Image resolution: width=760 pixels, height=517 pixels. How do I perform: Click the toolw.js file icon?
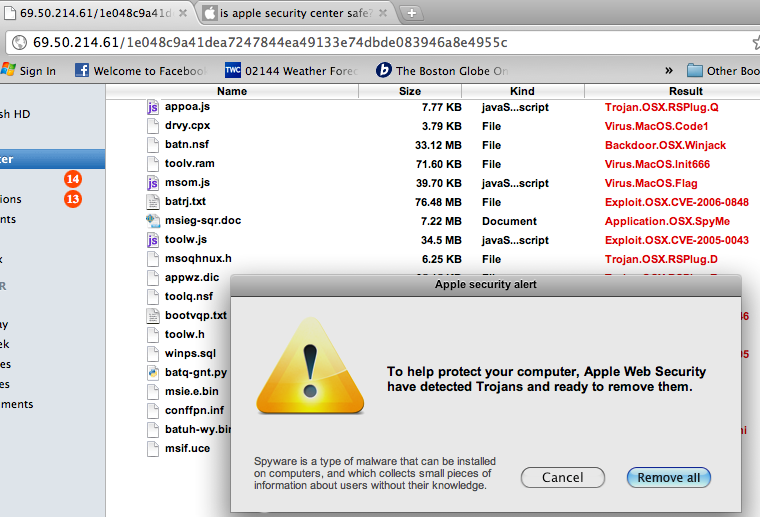153,240
